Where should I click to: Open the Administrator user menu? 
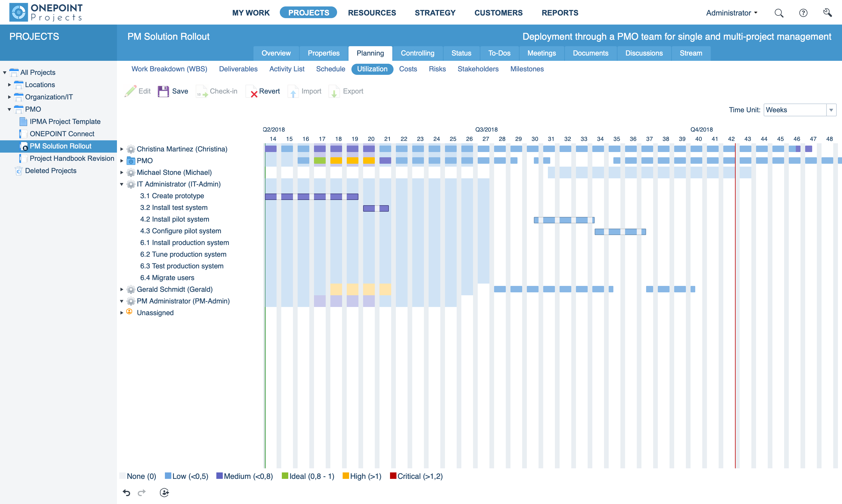click(732, 13)
